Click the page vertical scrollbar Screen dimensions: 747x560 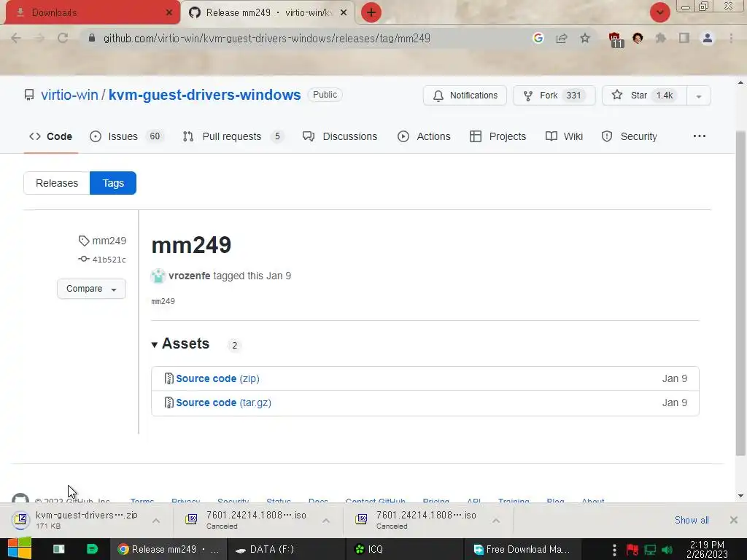[x=740, y=293]
